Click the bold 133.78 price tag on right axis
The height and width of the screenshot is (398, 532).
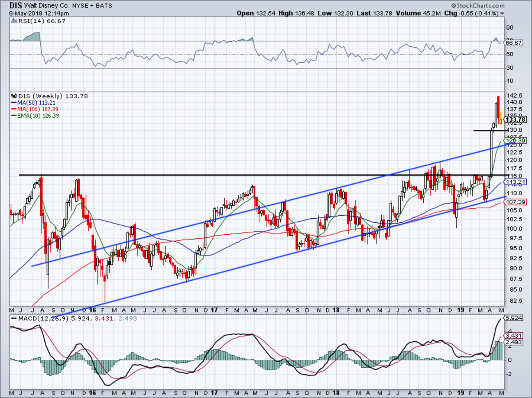click(x=516, y=120)
